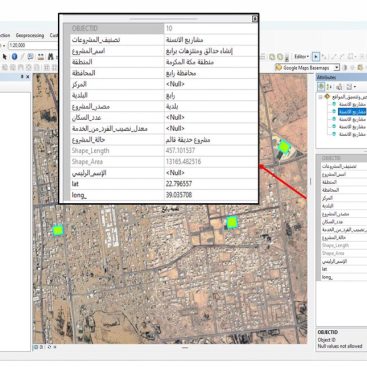This screenshot has width=367, height=367.
Task: Choose the Measure ruler tool
Action: (x=41, y=57)
